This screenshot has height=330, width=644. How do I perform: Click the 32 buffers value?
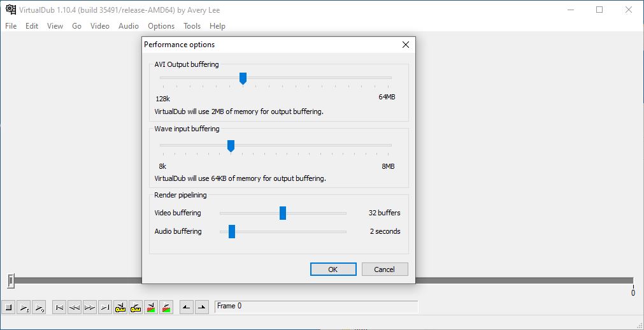(385, 213)
